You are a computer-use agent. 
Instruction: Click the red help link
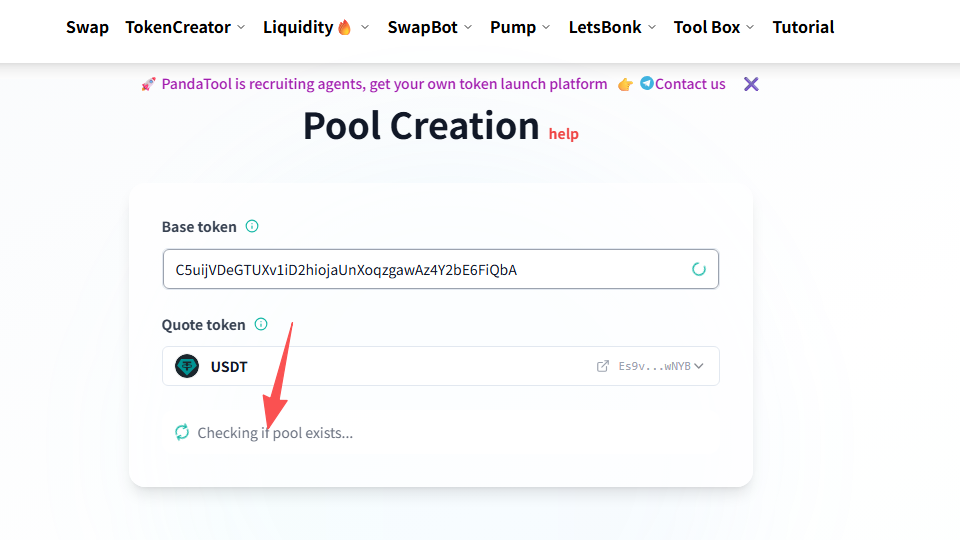563,134
